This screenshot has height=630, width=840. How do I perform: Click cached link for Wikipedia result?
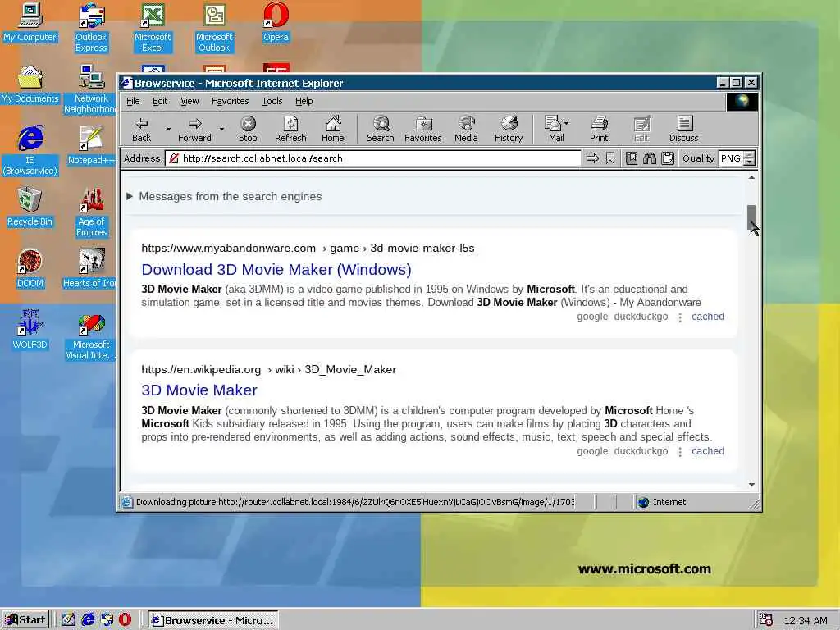(x=708, y=451)
